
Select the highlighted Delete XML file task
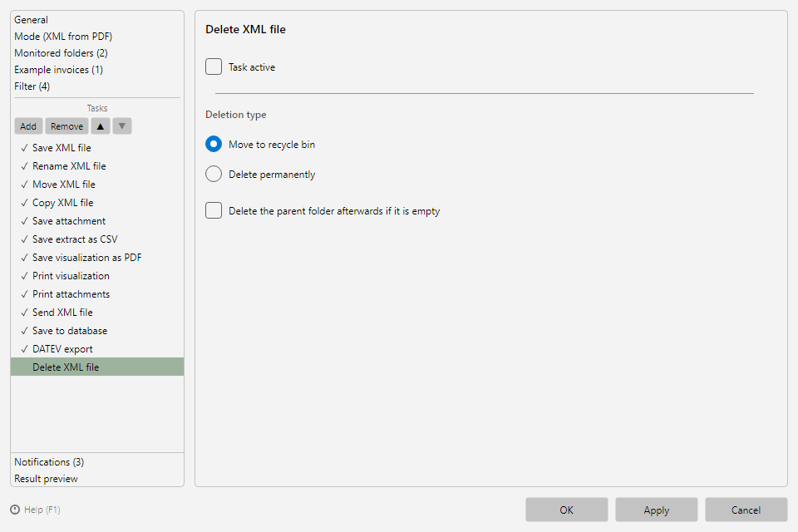click(x=97, y=367)
